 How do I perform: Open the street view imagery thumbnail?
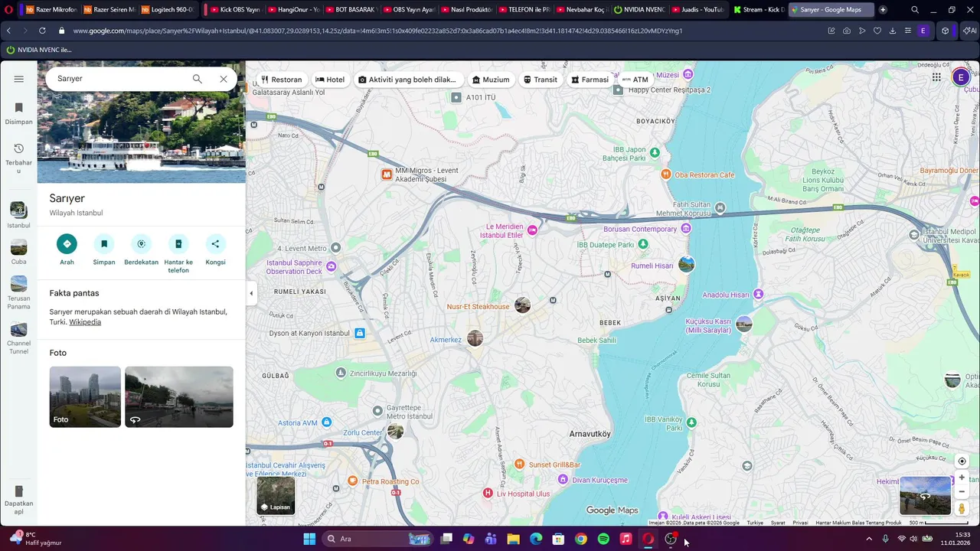(925, 496)
